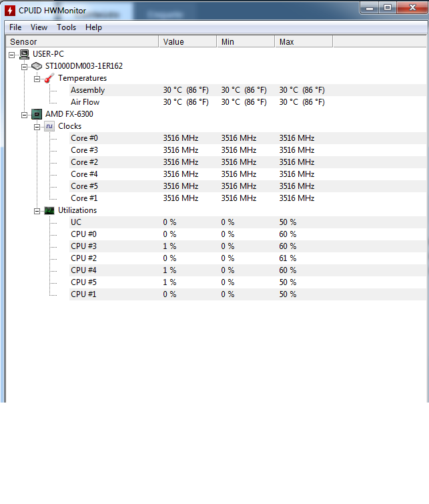Select the Temperatures label

[x=82, y=78]
